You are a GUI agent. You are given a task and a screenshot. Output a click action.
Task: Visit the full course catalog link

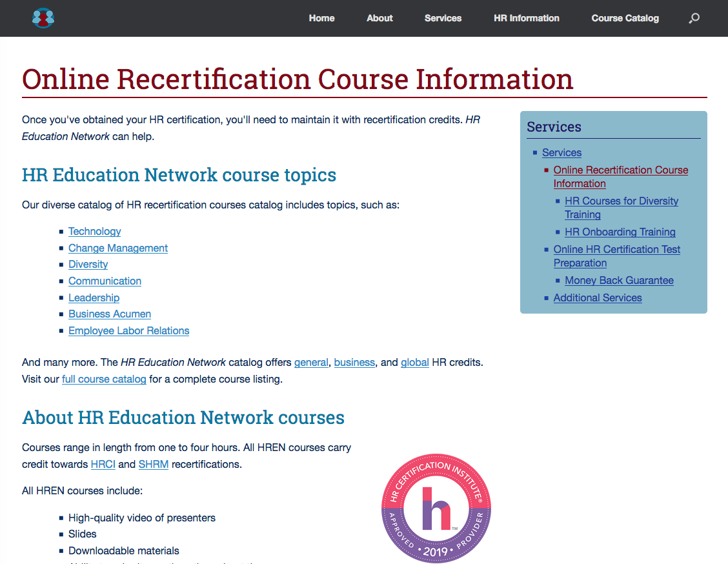pos(104,379)
